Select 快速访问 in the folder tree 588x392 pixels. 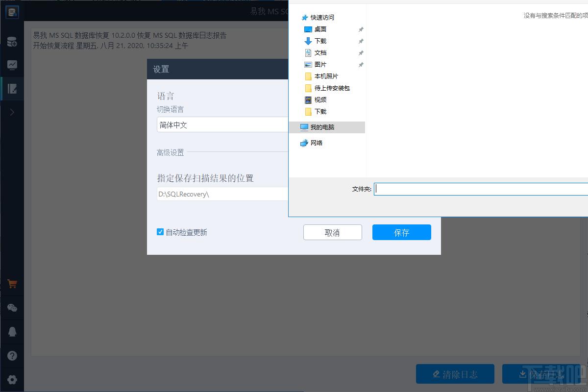(x=322, y=17)
